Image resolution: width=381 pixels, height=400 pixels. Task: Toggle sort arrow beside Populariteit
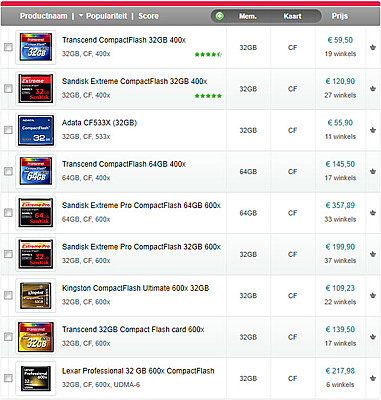point(81,16)
